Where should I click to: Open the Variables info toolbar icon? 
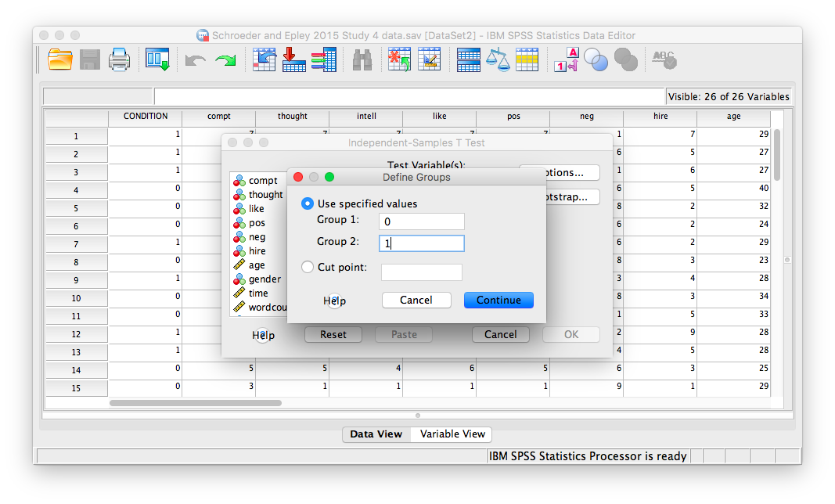tap(324, 59)
